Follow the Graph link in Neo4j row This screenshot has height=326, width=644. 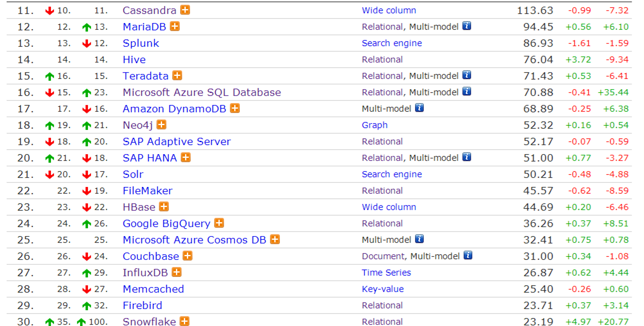click(x=375, y=125)
